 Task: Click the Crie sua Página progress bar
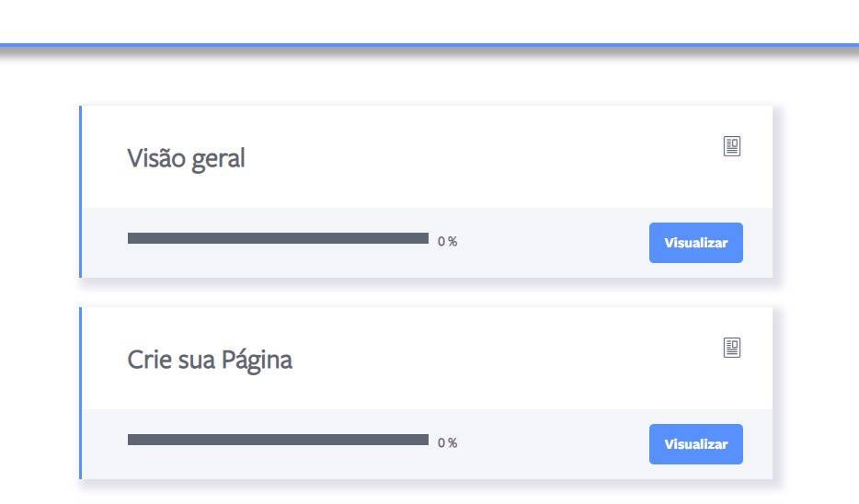(x=278, y=440)
